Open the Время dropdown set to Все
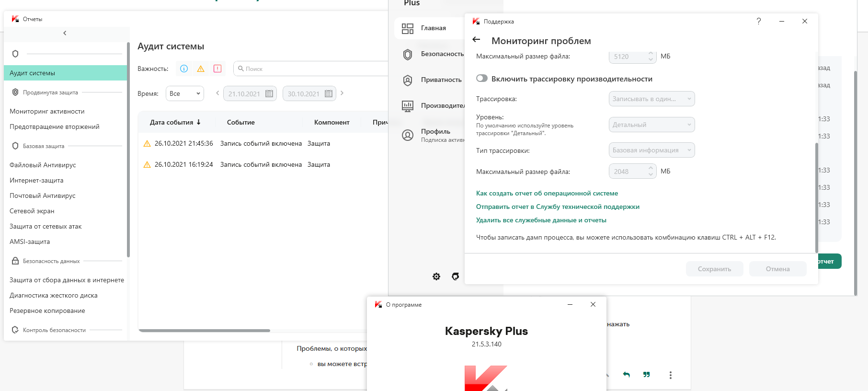The image size is (868, 391). (x=185, y=93)
